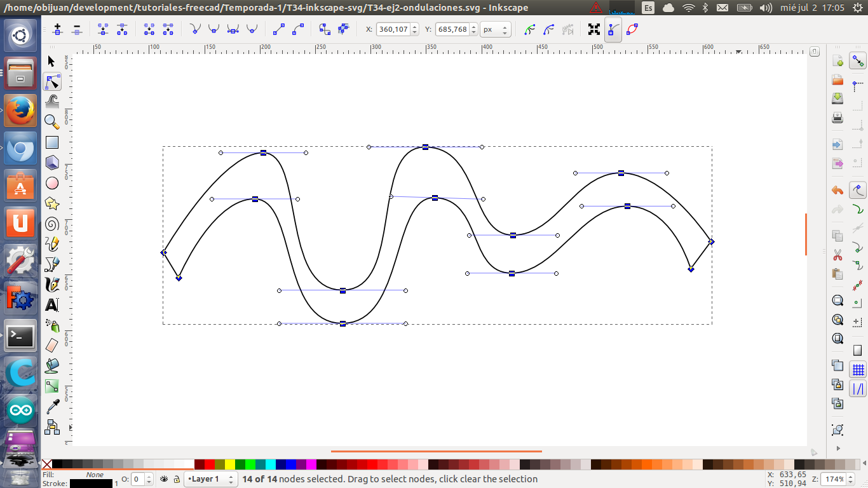Click the Undo arrow icon
The height and width of the screenshot is (488, 868).
(x=837, y=191)
